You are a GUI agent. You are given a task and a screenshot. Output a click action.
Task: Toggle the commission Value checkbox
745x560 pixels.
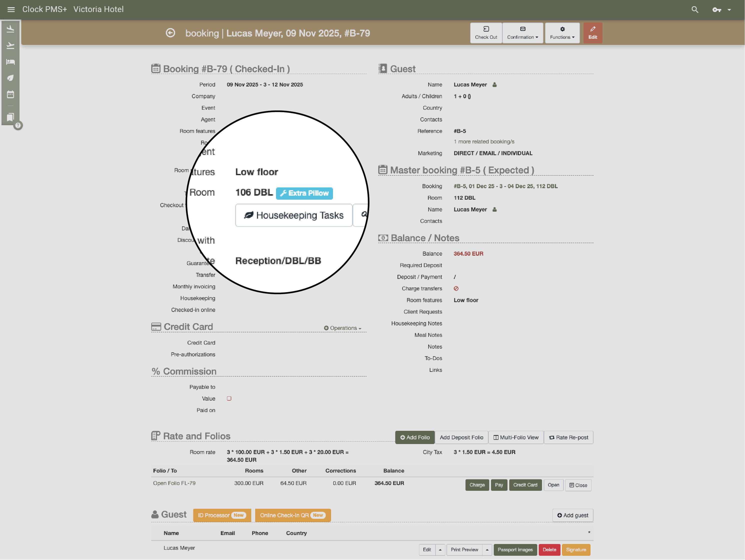tap(229, 398)
